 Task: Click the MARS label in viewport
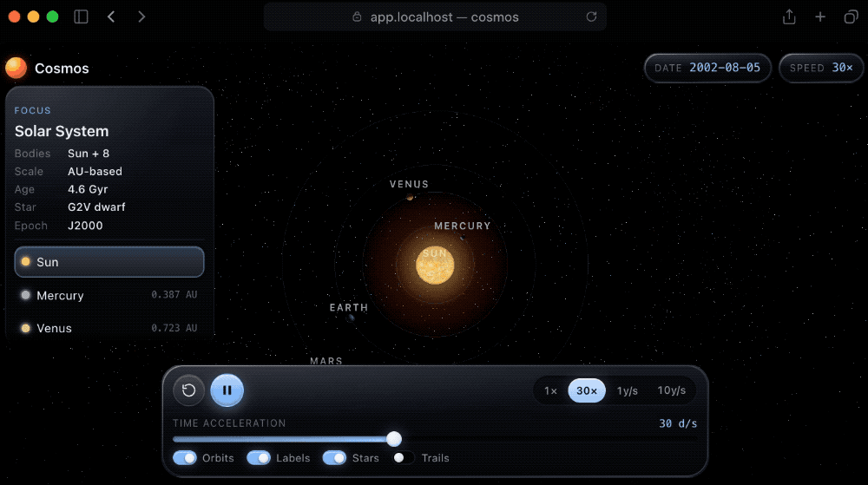click(326, 361)
